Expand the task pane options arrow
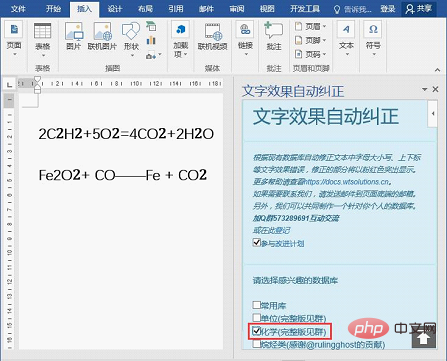 (424, 89)
